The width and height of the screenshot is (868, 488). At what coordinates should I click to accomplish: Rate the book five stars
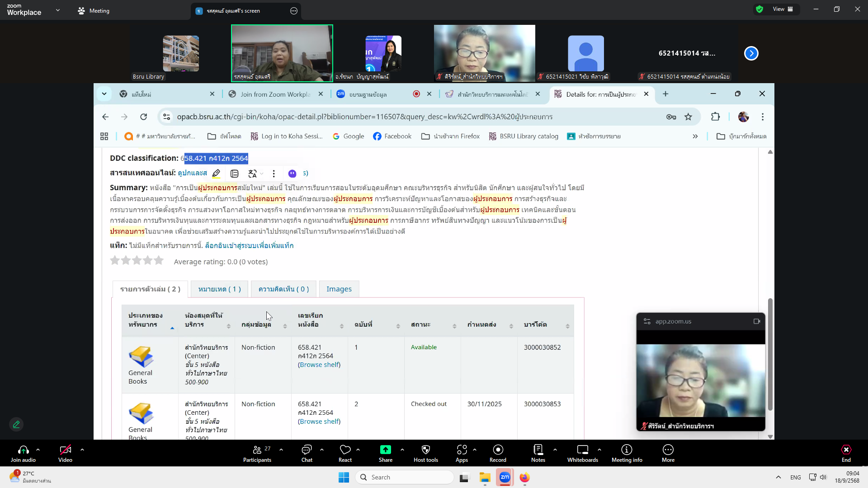tap(159, 260)
